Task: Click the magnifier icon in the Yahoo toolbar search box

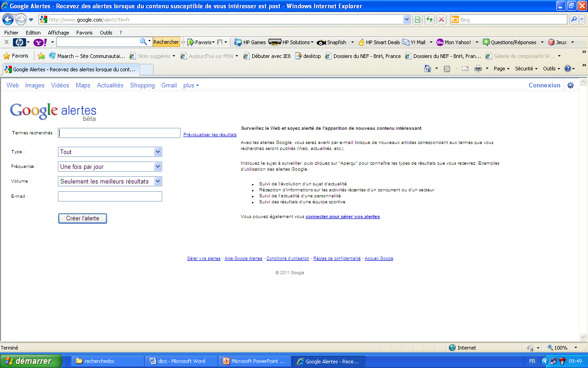Action: [x=143, y=42]
